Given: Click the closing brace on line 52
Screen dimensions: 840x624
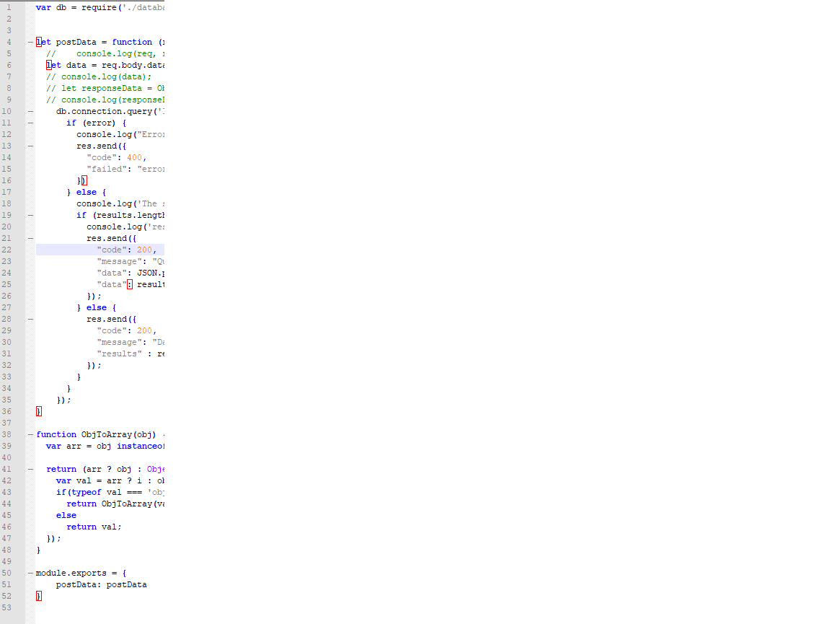Looking at the screenshot, I should 38,596.
